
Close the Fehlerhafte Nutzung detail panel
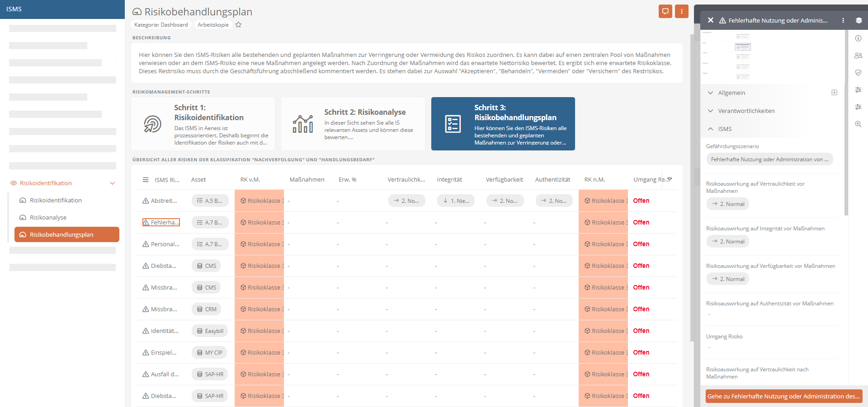click(711, 20)
